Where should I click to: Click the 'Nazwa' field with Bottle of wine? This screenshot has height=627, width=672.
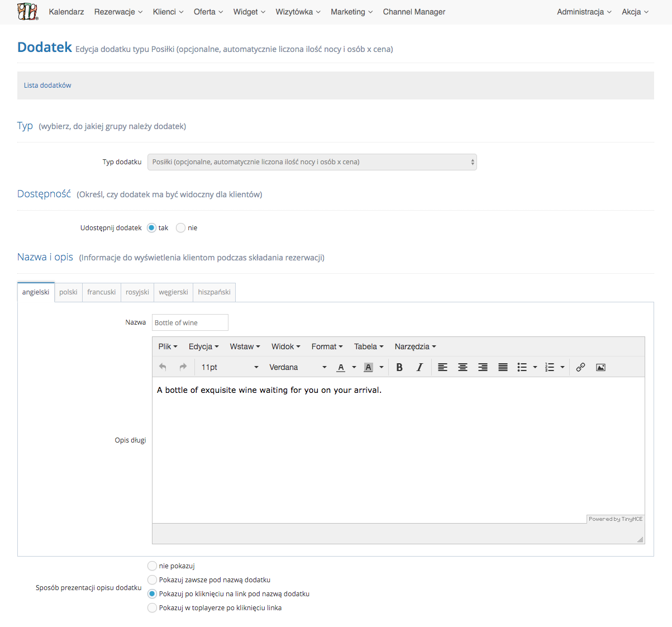tap(190, 322)
